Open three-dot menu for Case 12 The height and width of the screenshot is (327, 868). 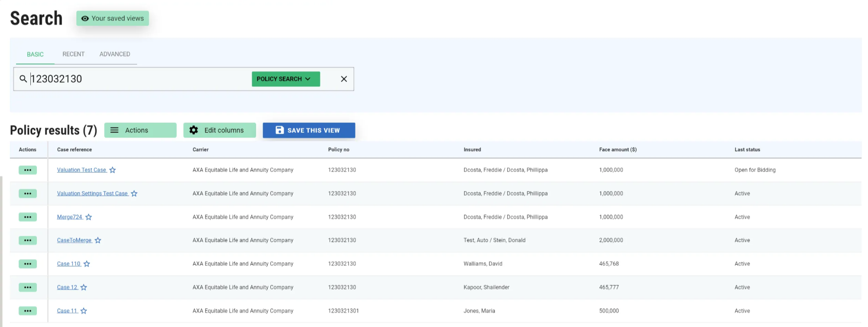(x=28, y=287)
